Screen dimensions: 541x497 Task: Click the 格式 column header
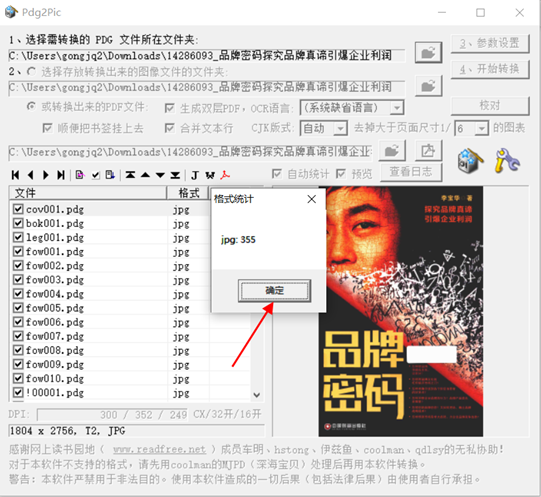(x=189, y=193)
